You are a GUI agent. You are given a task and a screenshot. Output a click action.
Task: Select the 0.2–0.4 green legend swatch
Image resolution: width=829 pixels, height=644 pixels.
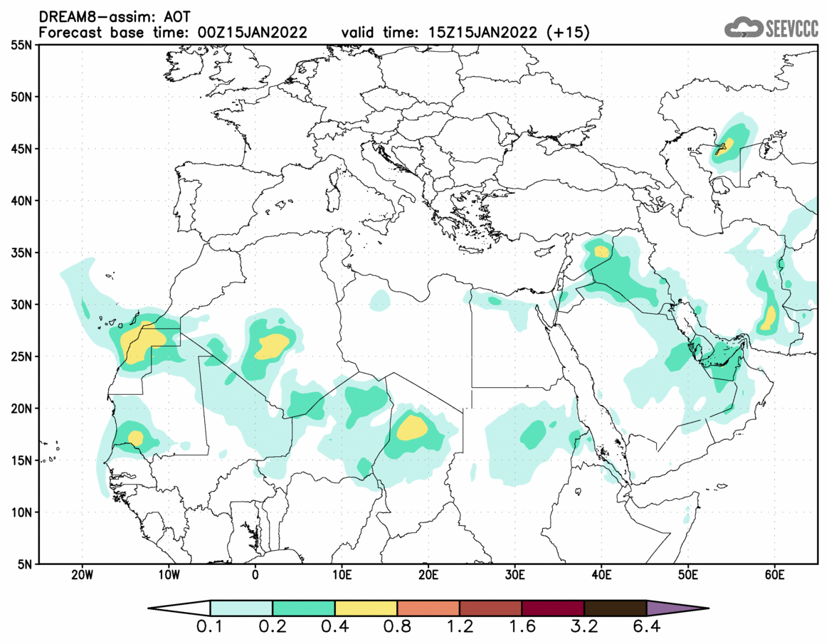pos(303,608)
